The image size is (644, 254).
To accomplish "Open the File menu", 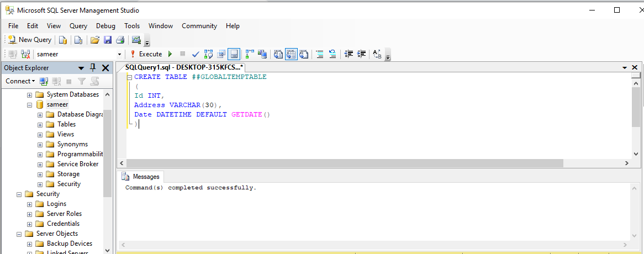I will coord(13,26).
